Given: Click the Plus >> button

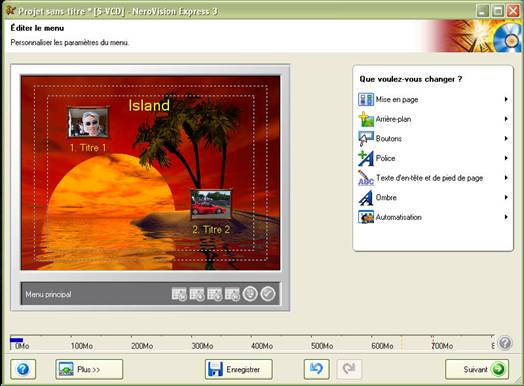Looking at the screenshot, I should coord(89,369).
